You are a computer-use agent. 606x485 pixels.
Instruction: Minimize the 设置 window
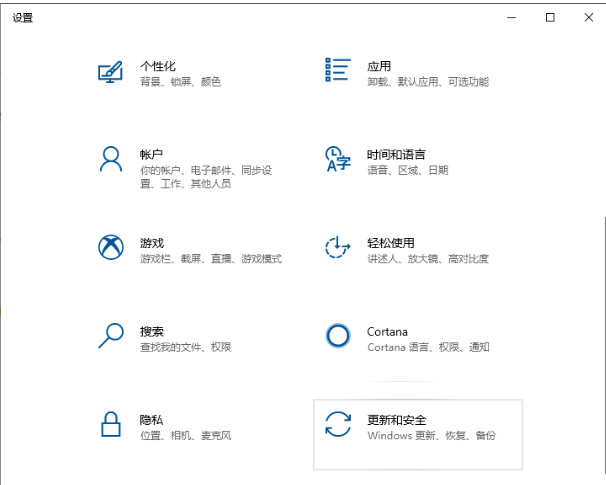click(512, 17)
